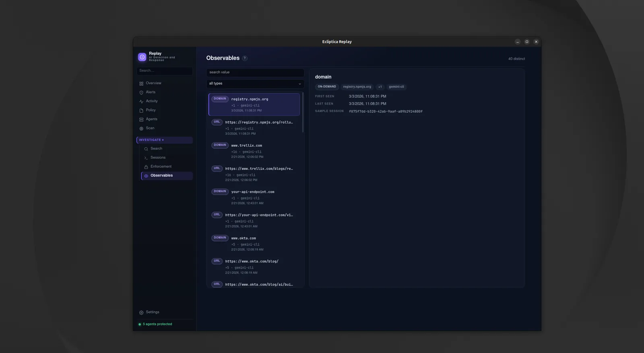The height and width of the screenshot is (353, 644).
Task: Open the Scan target icon
Action: coord(141,129)
